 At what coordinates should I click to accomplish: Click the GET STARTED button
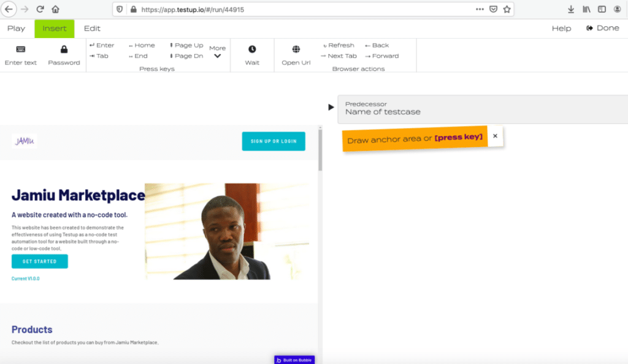coord(40,261)
